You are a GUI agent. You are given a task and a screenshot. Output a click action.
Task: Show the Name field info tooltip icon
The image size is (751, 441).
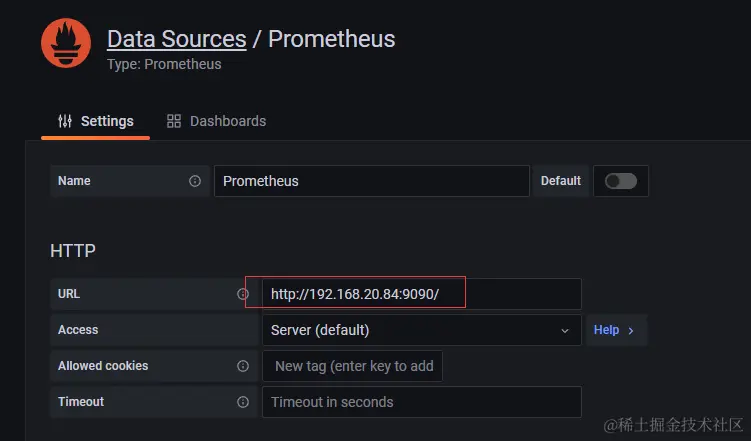point(194,181)
